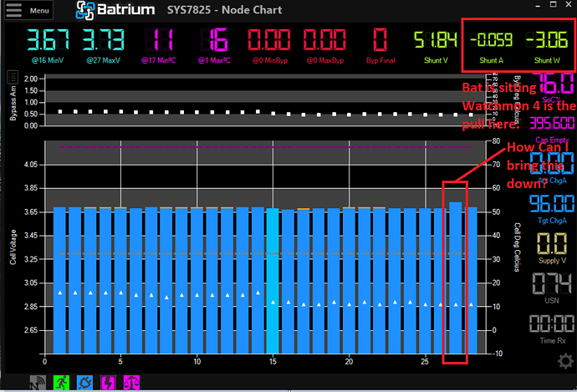The width and height of the screenshot is (577, 392).
Task: Select the cell 1 voltage bar
Action: (x=59, y=280)
